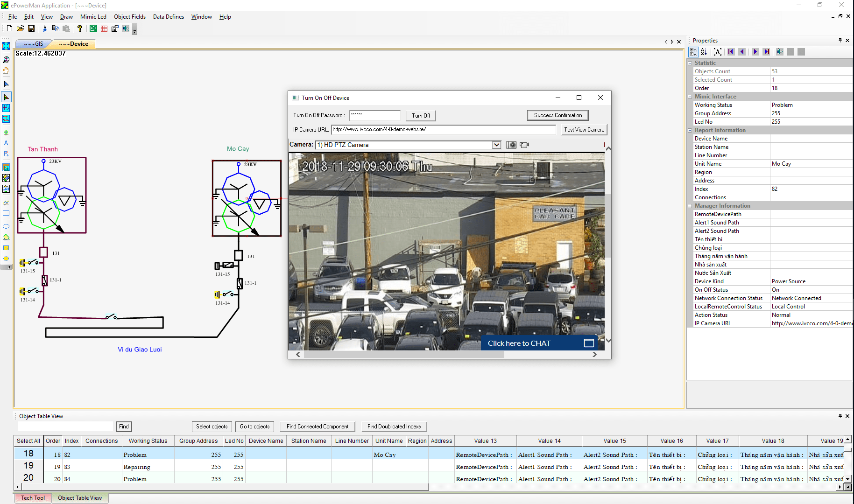Go to previous object in Properties
Image resolution: width=854 pixels, height=504 pixels.
tap(742, 52)
